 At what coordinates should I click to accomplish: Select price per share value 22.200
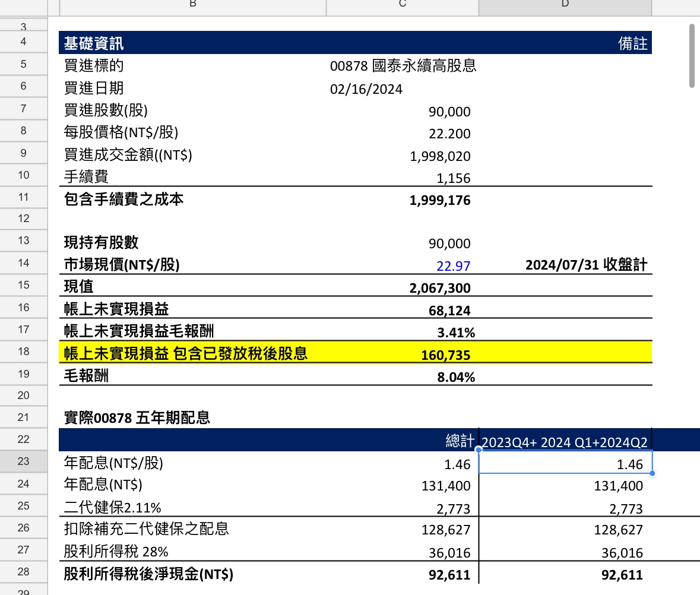click(449, 134)
